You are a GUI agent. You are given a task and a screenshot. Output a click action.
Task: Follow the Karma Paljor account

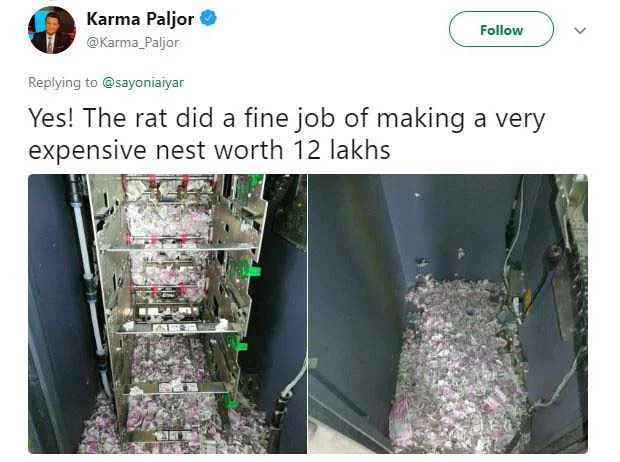501,29
